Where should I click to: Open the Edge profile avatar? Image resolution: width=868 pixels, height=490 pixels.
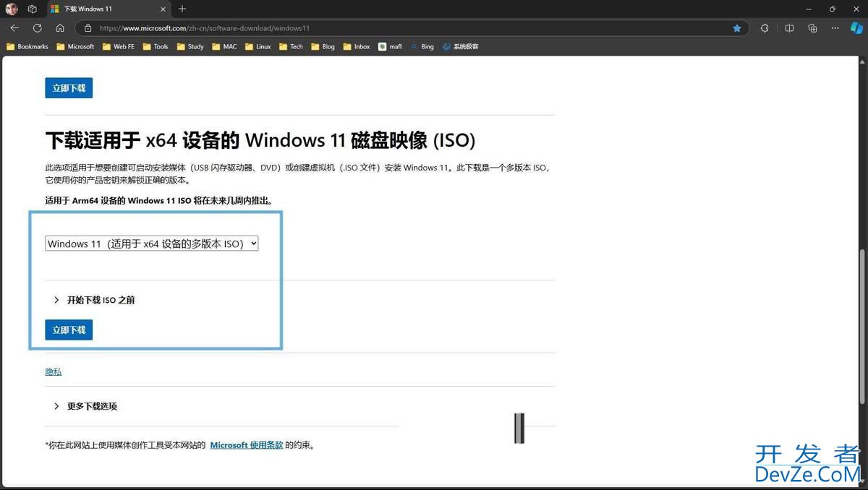(x=12, y=9)
